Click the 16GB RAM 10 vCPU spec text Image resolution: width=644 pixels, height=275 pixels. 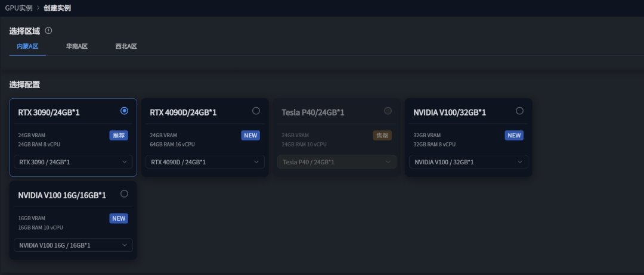pyautogui.click(x=41, y=227)
